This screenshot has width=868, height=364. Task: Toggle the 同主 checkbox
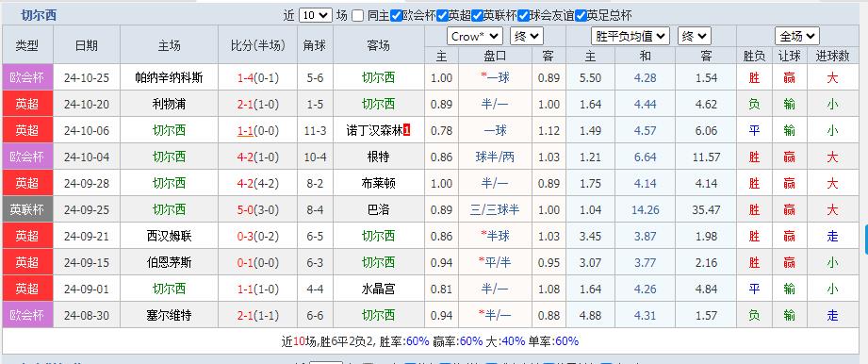[x=358, y=15]
